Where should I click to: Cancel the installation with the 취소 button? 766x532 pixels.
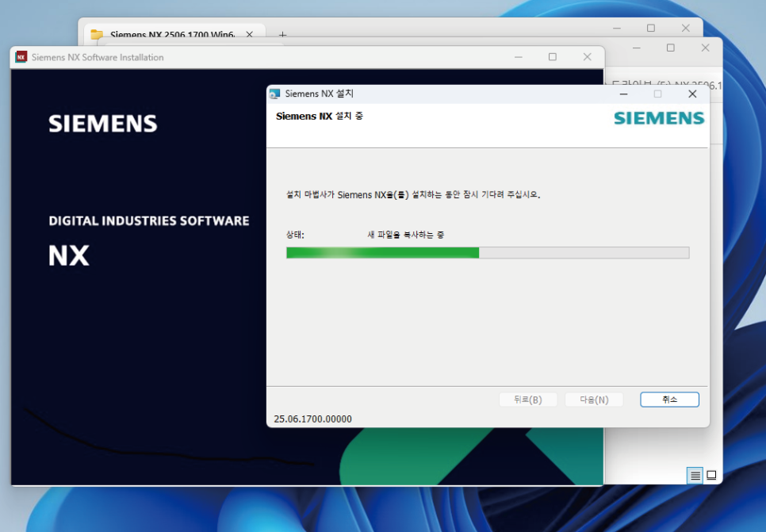[x=669, y=400]
